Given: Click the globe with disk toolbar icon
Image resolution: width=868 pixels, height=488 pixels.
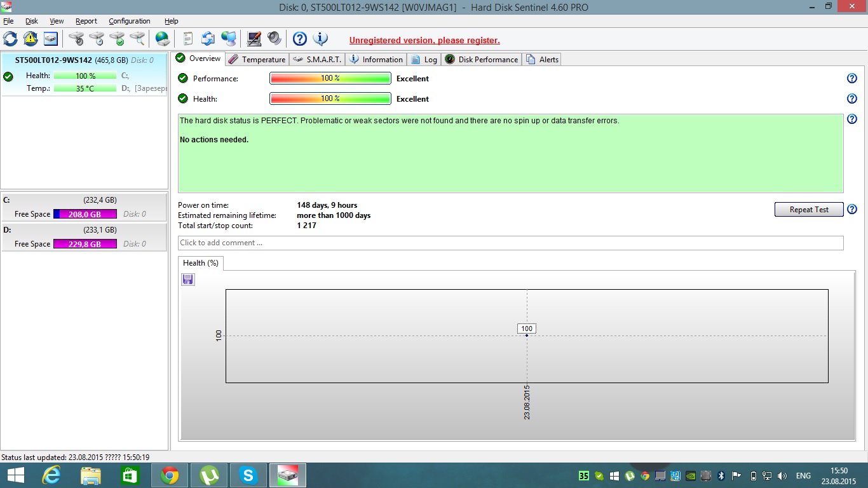Looking at the screenshot, I should pyautogui.click(x=163, y=39).
